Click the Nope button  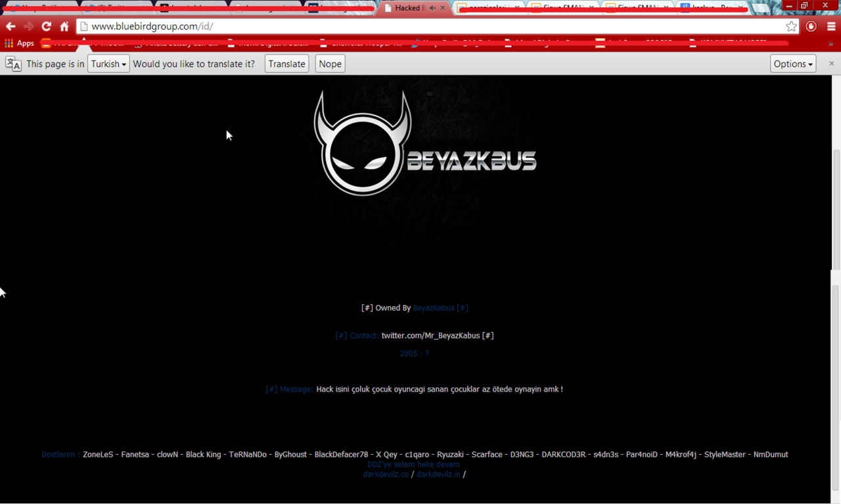tap(330, 64)
